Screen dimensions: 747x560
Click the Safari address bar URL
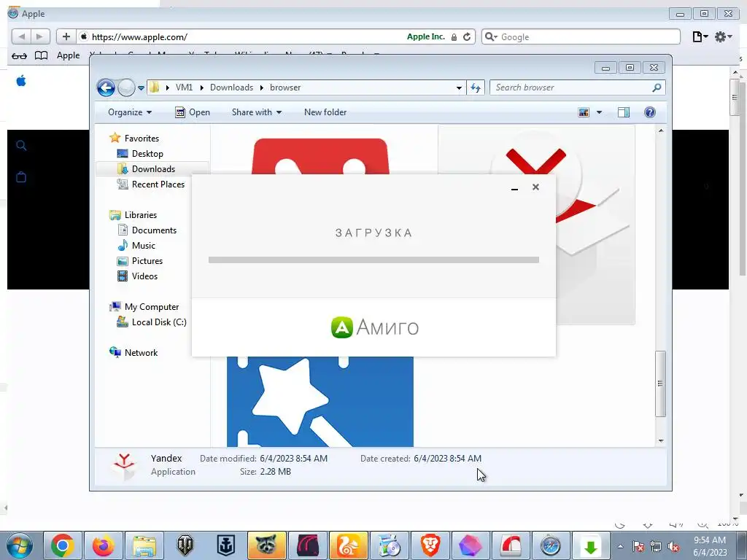coord(139,36)
